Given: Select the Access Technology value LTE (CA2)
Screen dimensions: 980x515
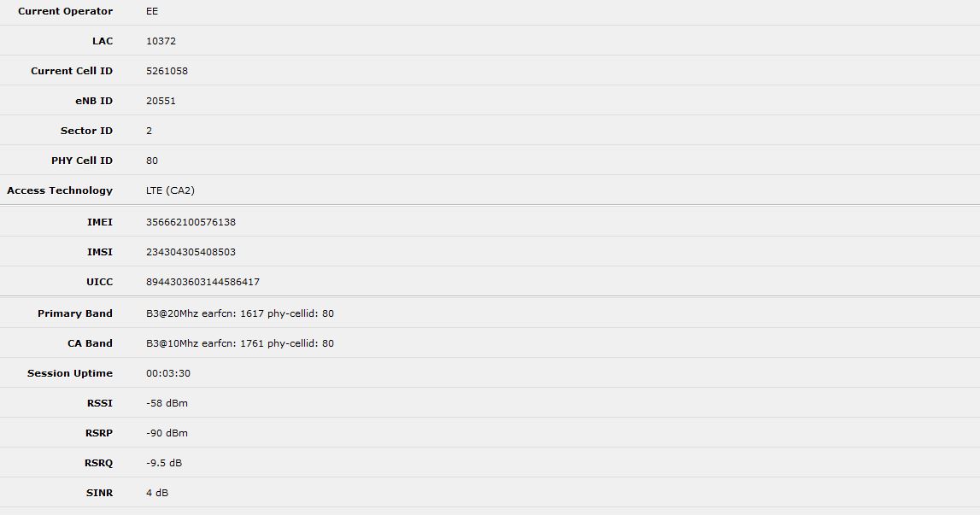Looking at the screenshot, I should 170,190.
